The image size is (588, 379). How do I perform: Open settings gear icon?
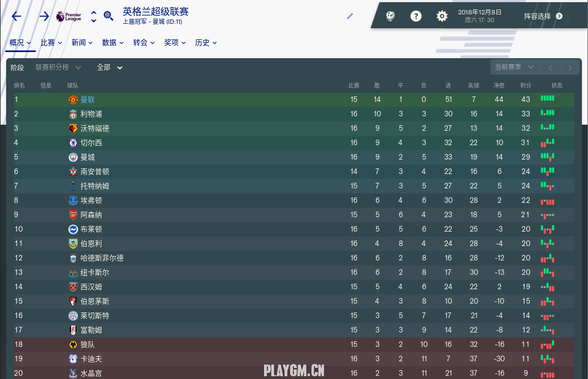pos(442,16)
